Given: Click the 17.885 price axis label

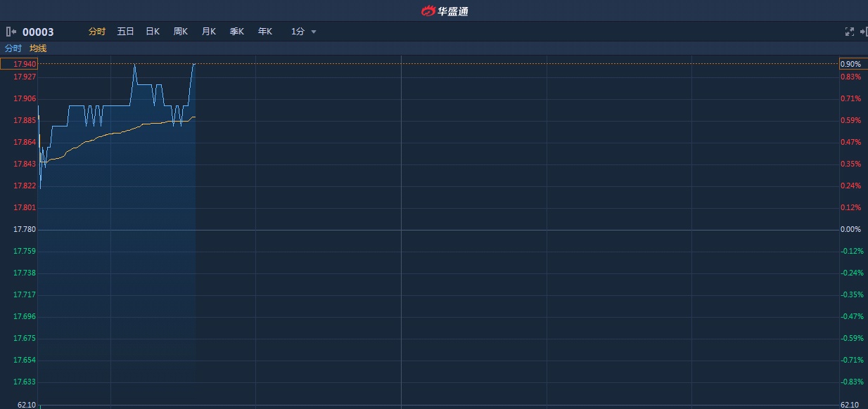Looking at the screenshot, I should pyautogui.click(x=25, y=120).
